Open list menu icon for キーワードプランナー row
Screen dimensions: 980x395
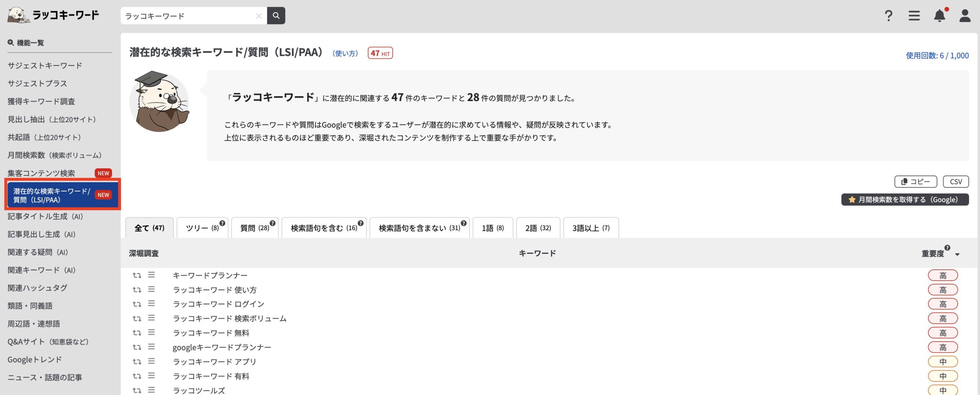pyautogui.click(x=152, y=275)
